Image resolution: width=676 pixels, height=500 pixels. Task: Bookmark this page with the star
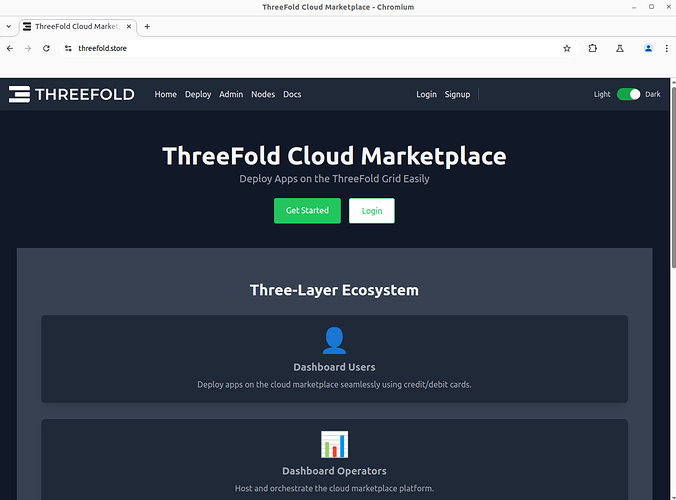click(x=567, y=48)
